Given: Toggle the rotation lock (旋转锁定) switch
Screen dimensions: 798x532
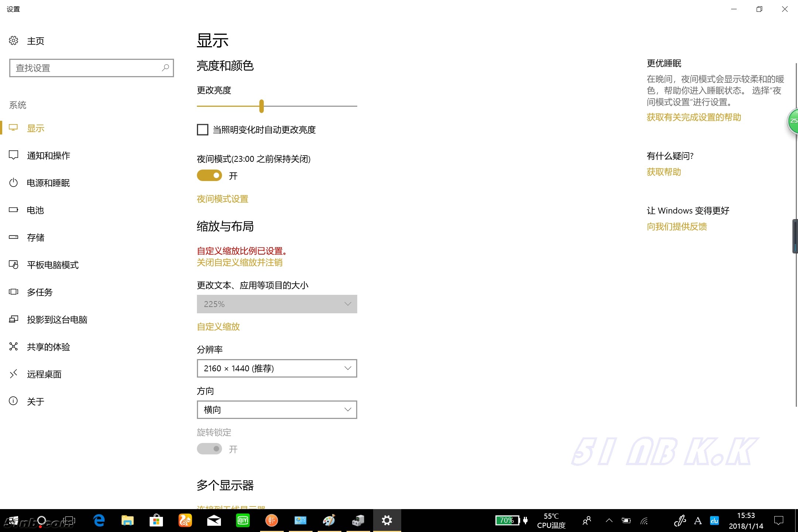Looking at the screenshot, I should (x=209, y=449).
